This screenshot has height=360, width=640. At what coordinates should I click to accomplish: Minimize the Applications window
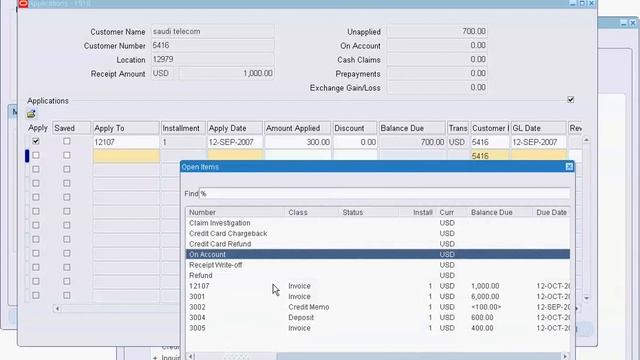click(573, 3)
